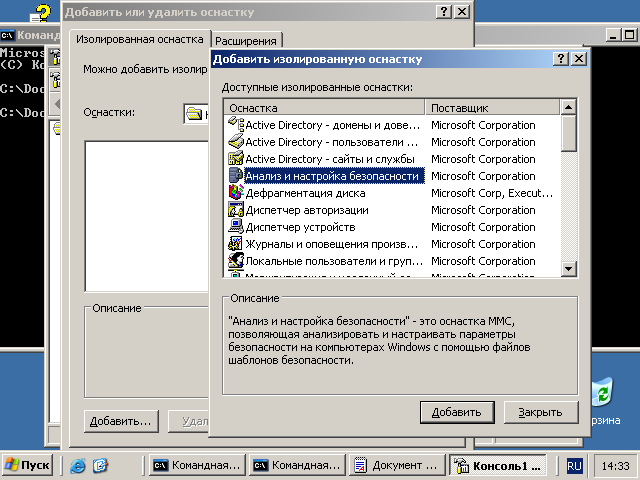This screenshot has height=480, width=640.
Task: Open the 'Пуск' start menu
Action: pyautogui.click(x=28, y=465)
